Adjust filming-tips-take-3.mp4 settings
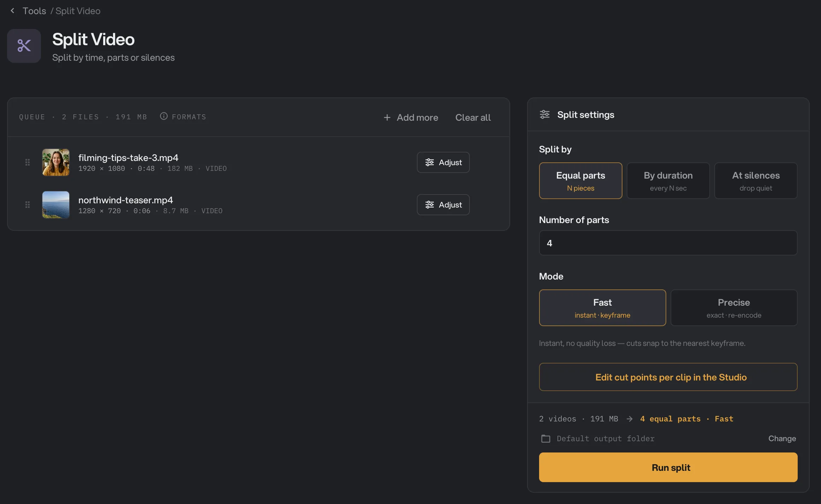821x504 pixels. (x=443, y=162)
